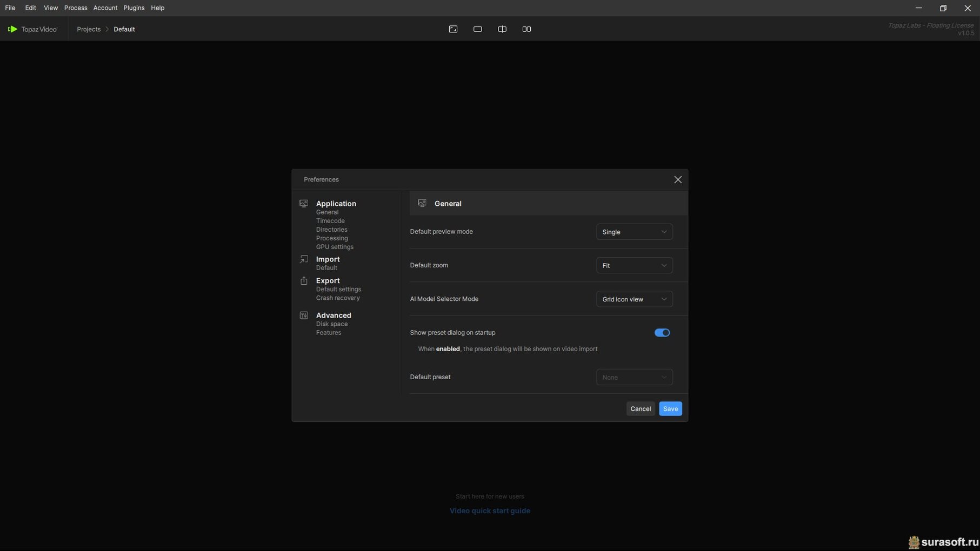Open the Default preview mode dropdown

pos(634,232)
